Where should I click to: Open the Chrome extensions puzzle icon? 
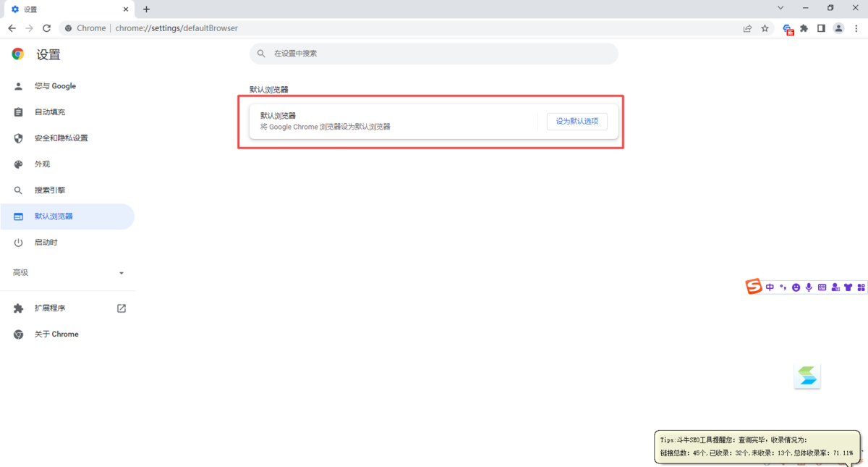804,28
